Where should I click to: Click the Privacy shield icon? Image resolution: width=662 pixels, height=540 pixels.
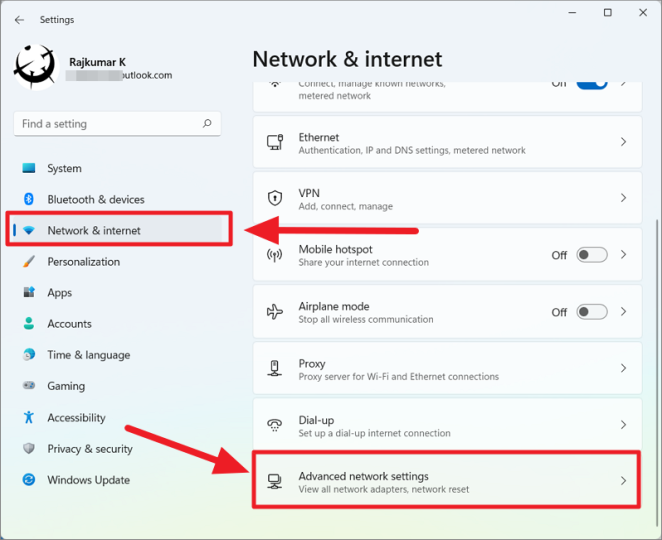pyautogui.click(x=29, y=448)
